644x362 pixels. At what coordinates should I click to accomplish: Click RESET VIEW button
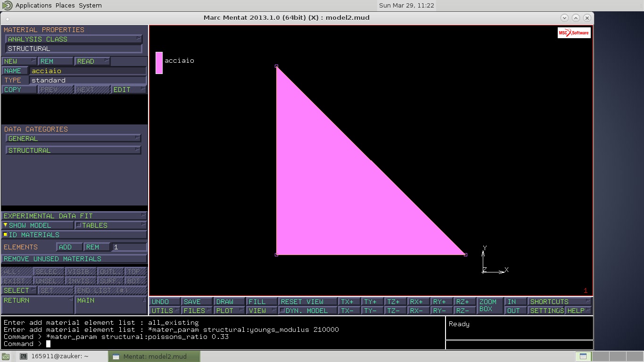[x=308, y=302]
